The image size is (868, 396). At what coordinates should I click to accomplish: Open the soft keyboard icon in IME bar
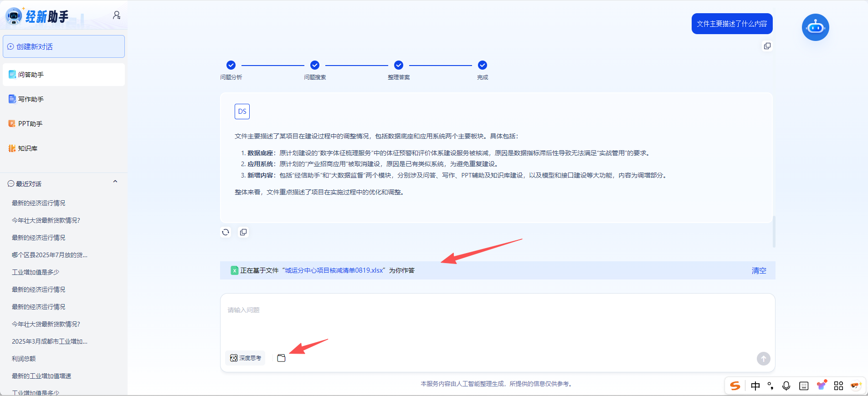pos(804,386)
